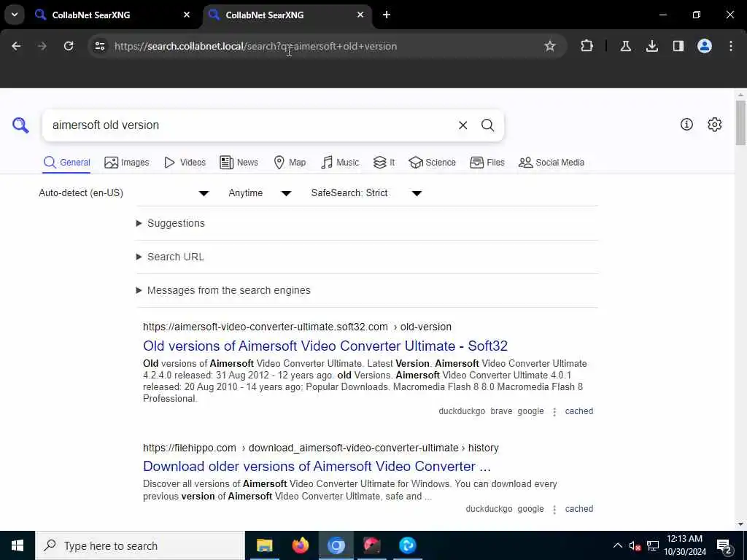Click the SearXNG logo magnifier icon
The image size is (747, 560).
[20, 125]
